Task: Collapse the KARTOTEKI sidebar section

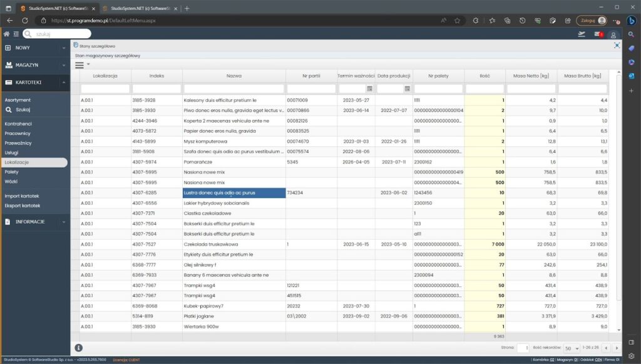Action: (34, 82)
